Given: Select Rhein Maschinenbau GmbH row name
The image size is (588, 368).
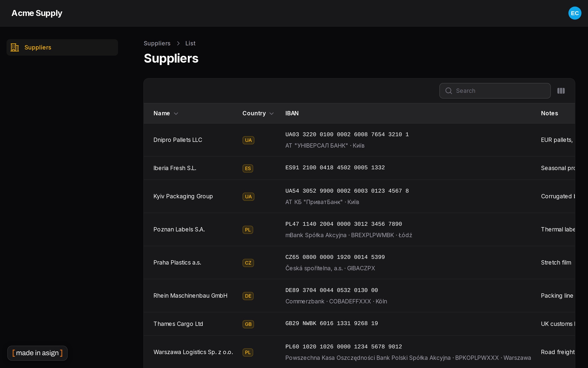Looking at the screenshot, I should [x=190, y=296].
